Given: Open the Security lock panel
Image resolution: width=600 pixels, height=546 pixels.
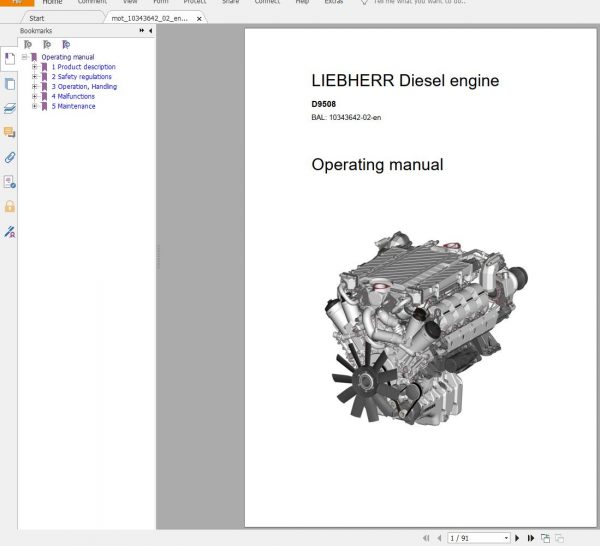Looking at the screenshot, I should (10, 207).
